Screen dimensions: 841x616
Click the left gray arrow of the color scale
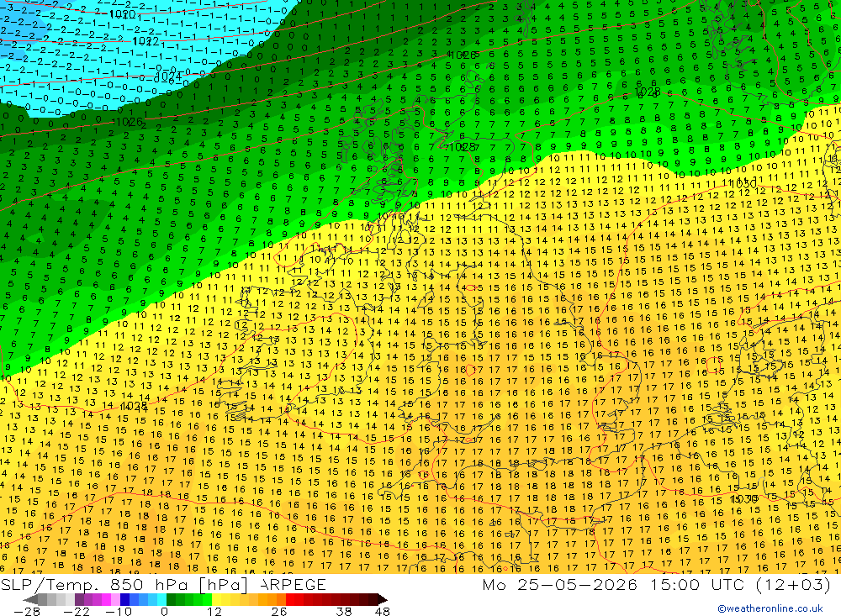pyautogui.click(x=30, y=599)
